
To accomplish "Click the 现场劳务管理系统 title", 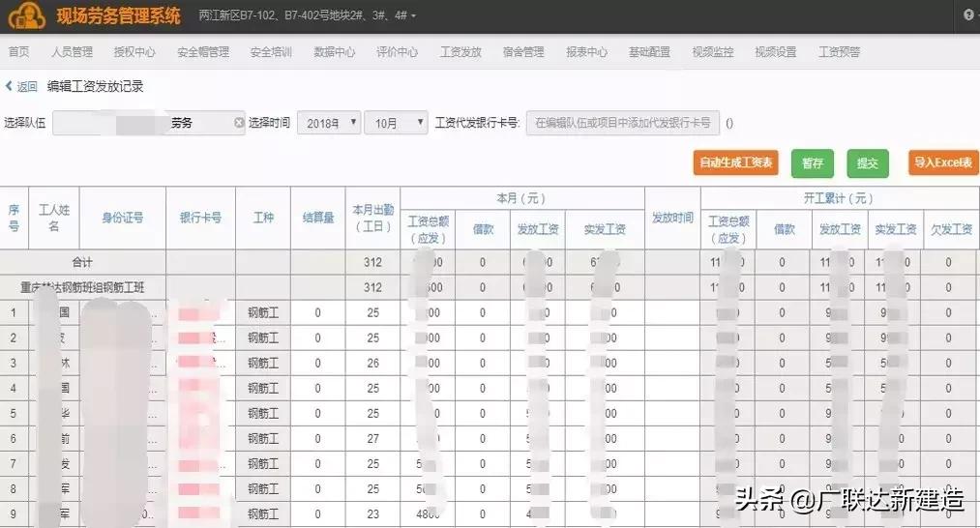I will 118,15.
